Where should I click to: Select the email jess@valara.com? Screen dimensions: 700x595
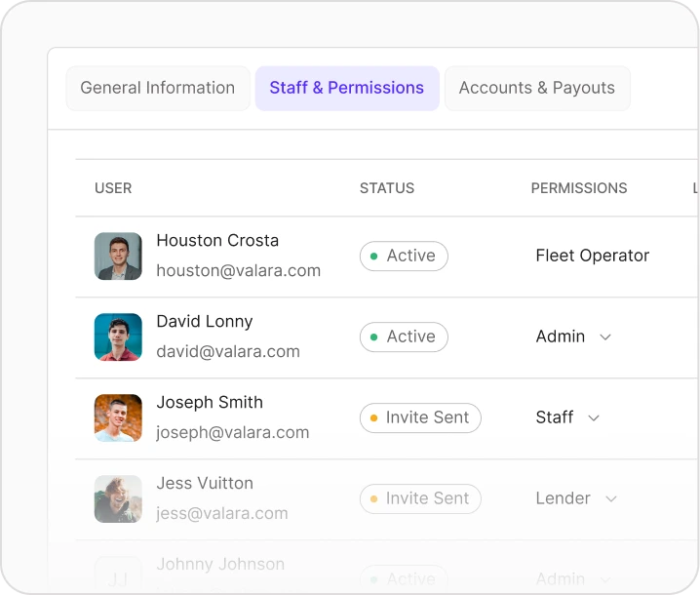pos(222,514)
